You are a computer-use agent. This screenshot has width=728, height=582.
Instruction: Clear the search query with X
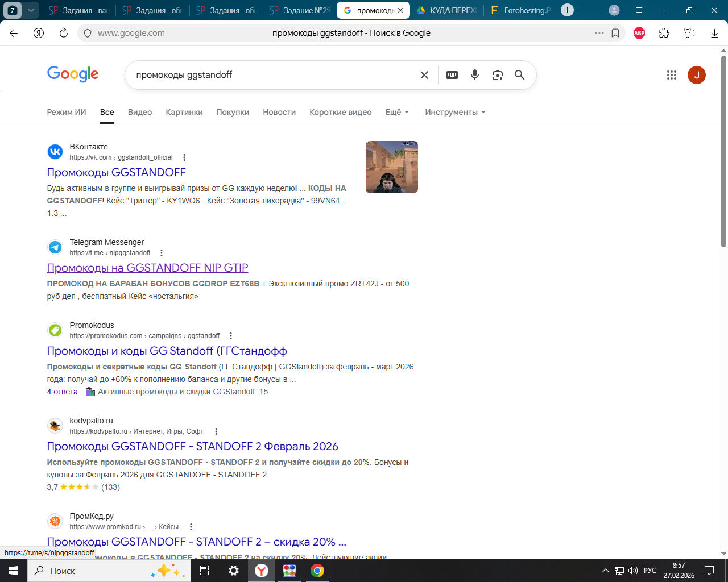pyautogui.click(x=424, y=75)
